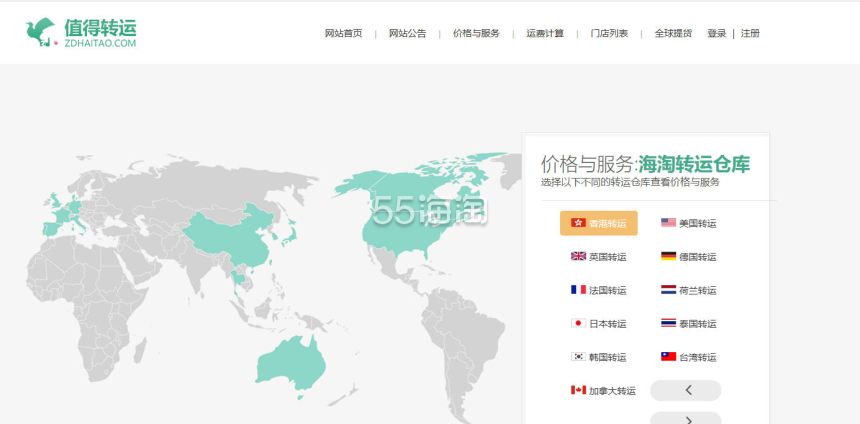The height and width of the screenshot is (424, 860).
Task: Select 荷兰转运 warehouse option
Action: tap(698, 290)
